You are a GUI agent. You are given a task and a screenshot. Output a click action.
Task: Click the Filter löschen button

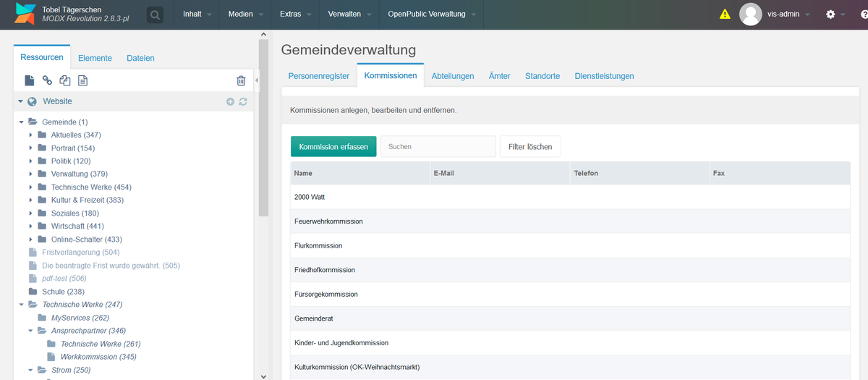(x=530, y=147)
